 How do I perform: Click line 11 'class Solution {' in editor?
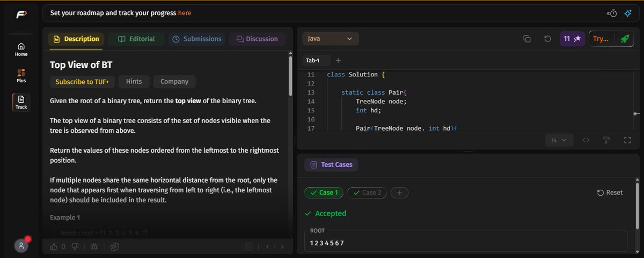pos(356,75)
